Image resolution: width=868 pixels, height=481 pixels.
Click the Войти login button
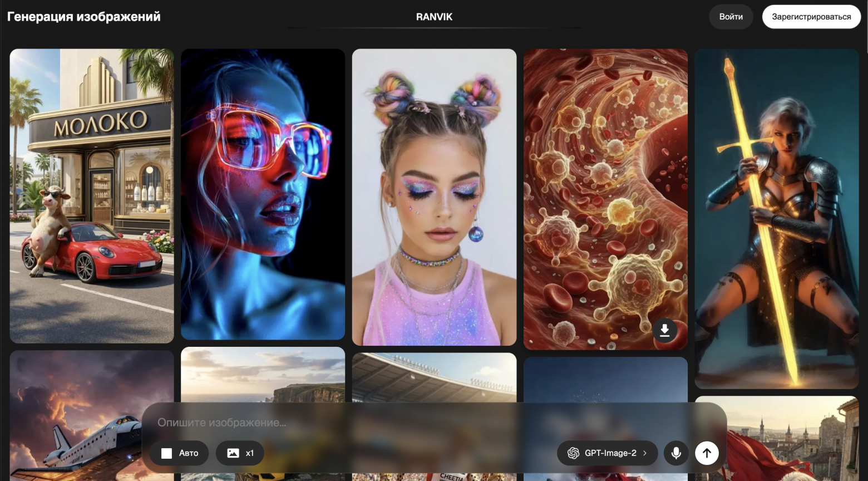click(731, 17)
